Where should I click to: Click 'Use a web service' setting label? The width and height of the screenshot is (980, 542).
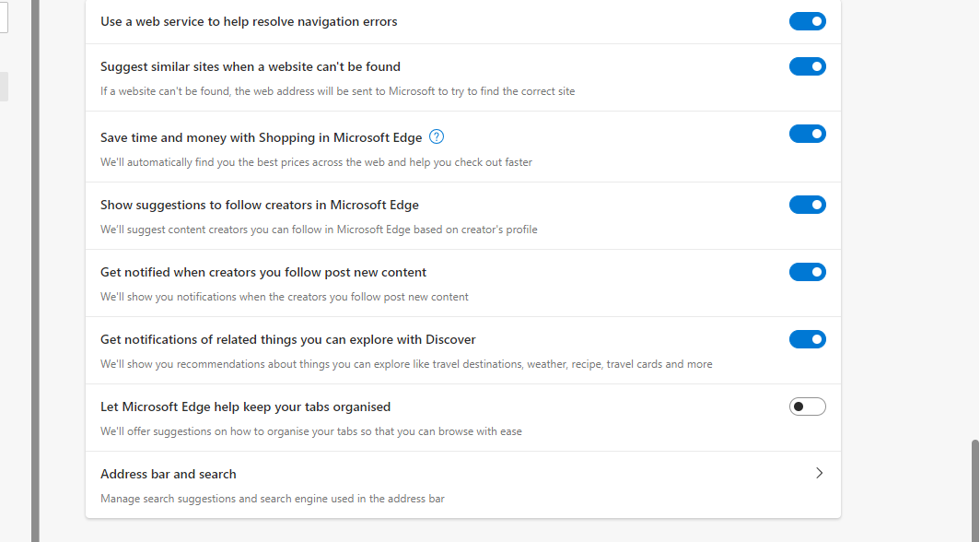pos(249,21)
